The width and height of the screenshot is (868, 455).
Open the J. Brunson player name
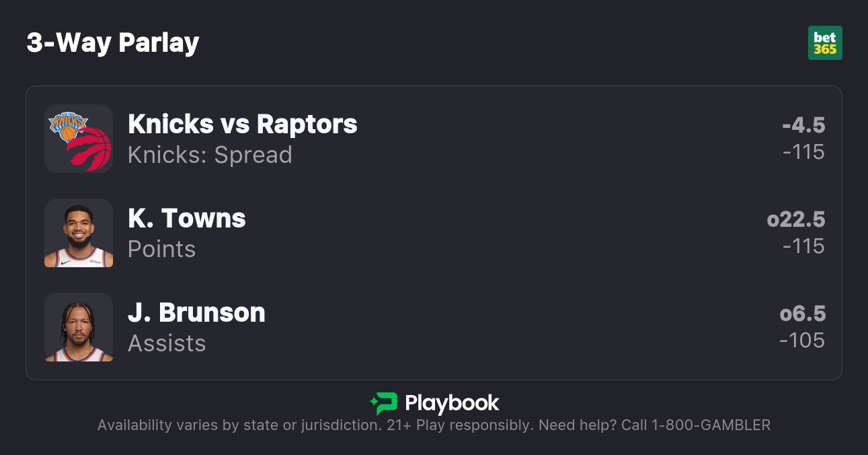tap(196, 313)
